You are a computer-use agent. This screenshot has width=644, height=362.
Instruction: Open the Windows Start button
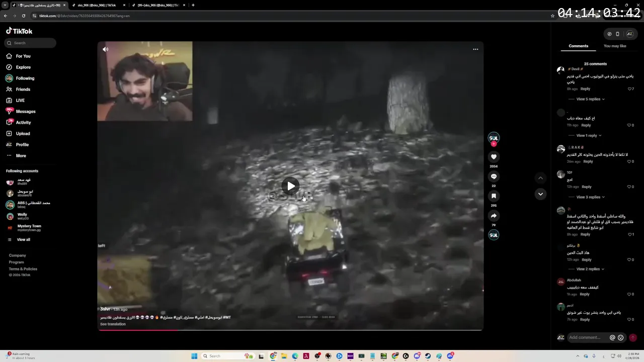click(x=194, y=356)
